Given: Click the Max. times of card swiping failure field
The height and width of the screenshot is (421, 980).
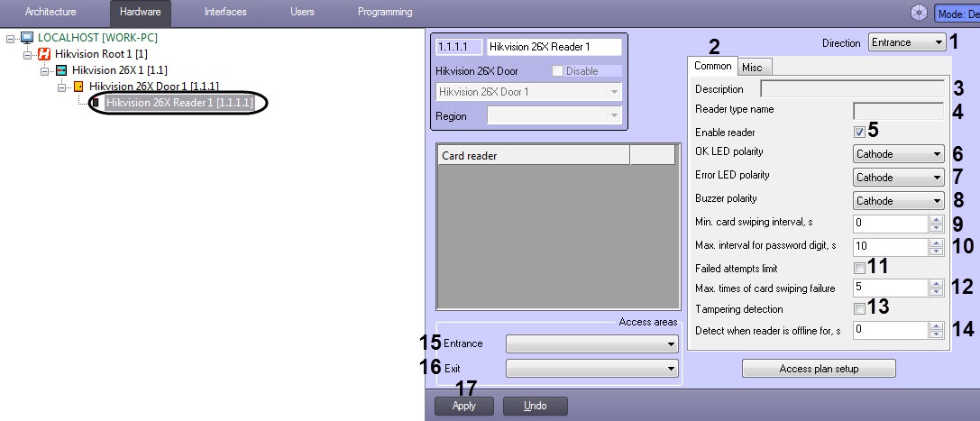Looking at the screenshot, I should [890, 288].
